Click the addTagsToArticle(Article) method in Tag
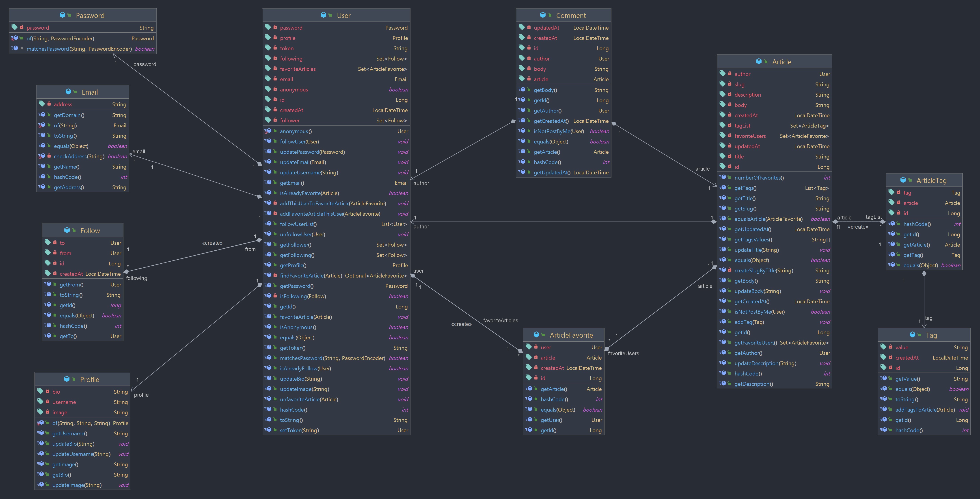Screen dimensions: 980x499 (925, 410)
